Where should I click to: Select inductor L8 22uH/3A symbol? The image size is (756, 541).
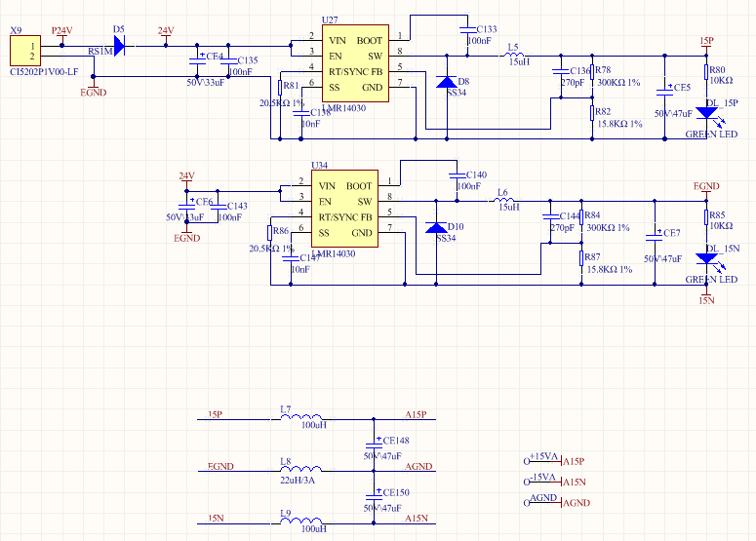coord(301,469)
